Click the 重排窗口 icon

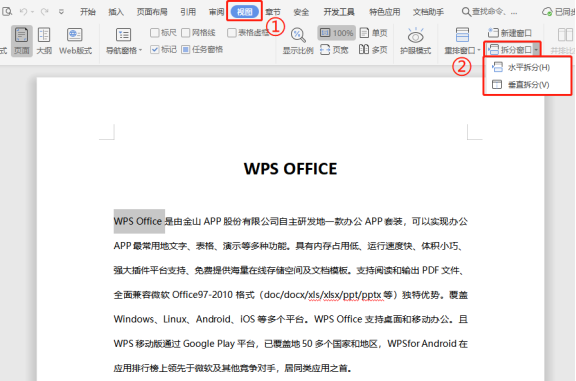[462, 35]
